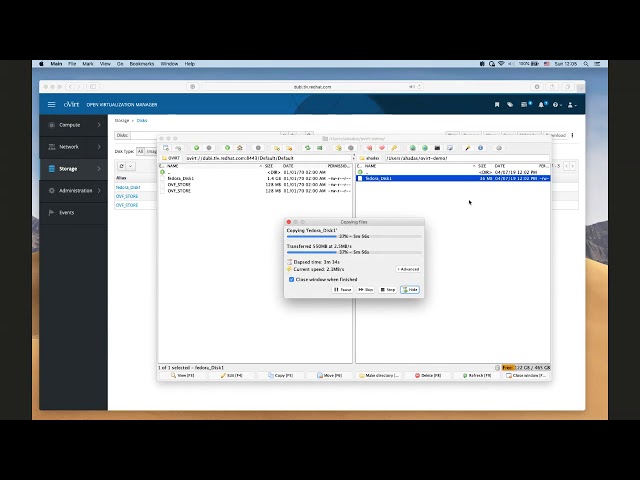Viewport: 640px width, 480px height.
Task: Click the left panel ovirt location field
Action: tap(268, 158)
